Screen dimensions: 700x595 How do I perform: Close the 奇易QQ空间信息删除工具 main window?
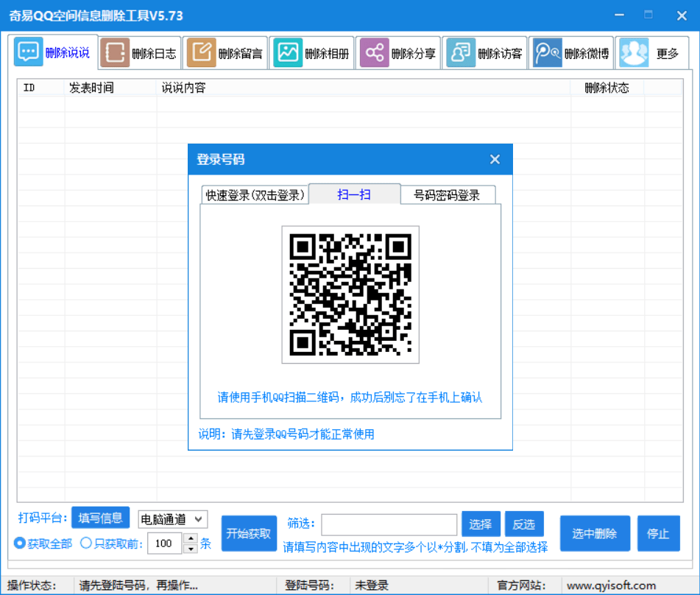click(x=682, y=15)
